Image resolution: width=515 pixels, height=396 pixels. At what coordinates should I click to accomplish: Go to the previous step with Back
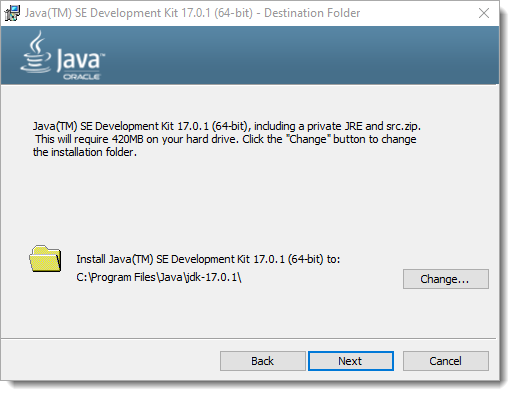263,361
